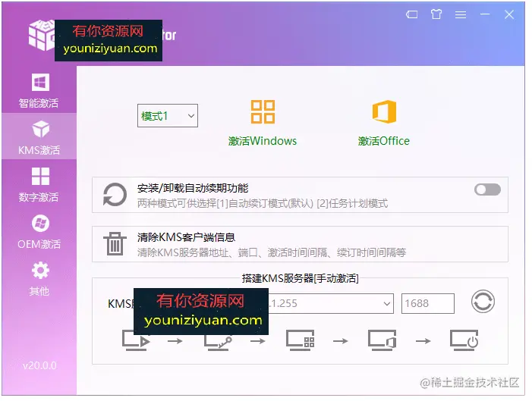The height and width of the screenshot is (401, 532).
Task: Expand the KMS server address dropdown
Action: [387, 303]
